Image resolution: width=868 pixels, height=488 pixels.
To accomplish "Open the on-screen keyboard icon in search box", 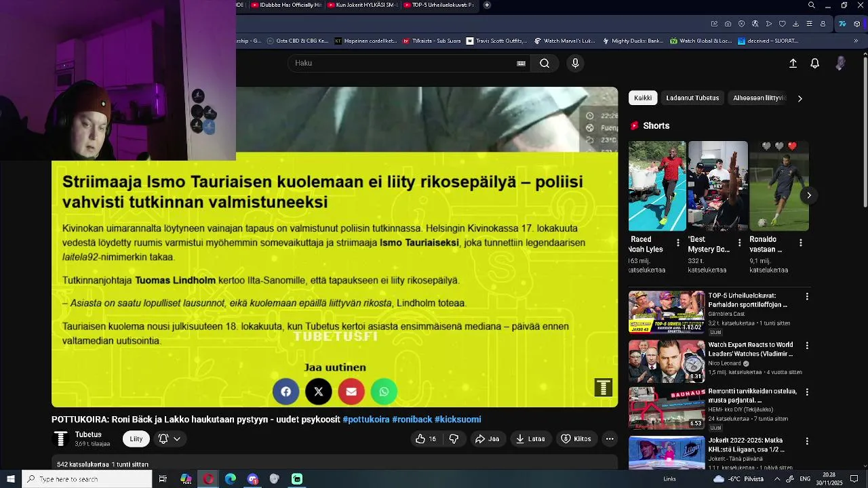I will pos(521,63).
